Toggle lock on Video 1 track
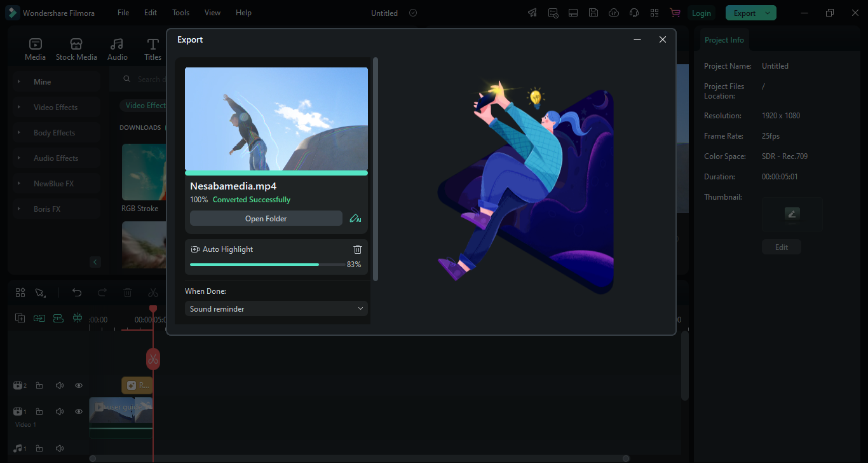 point(39,411)
